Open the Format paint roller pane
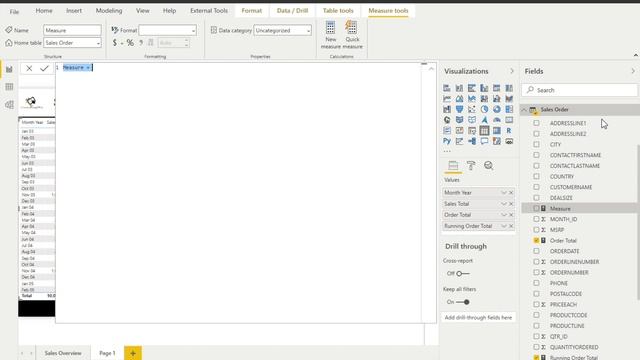This screenshot has height=360, width=640. tap(471, 165)
